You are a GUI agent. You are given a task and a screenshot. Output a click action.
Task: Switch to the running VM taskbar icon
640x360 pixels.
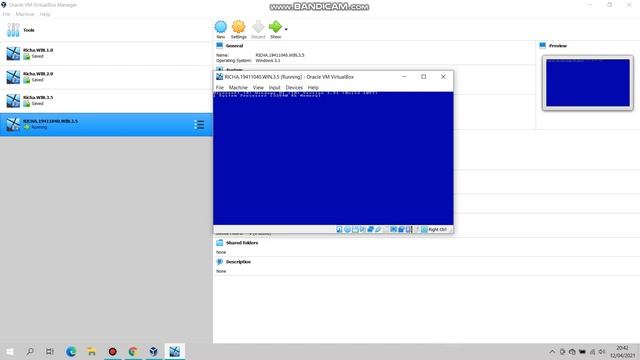click(x=175, y=351)
